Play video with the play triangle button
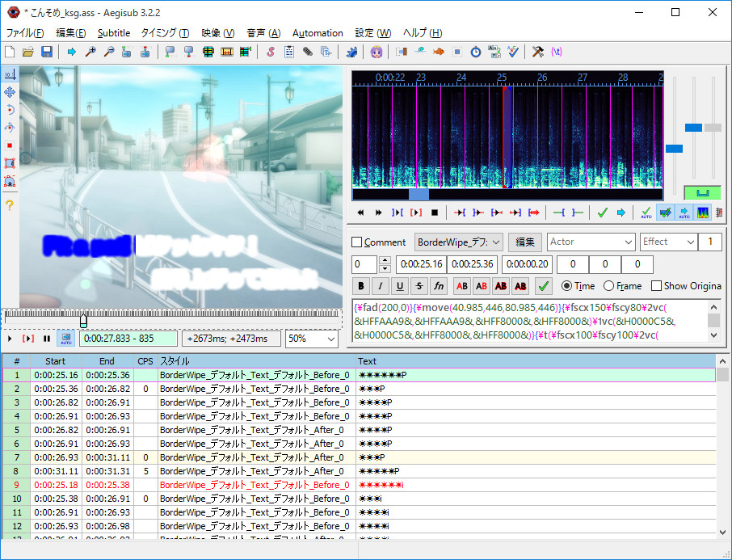Screen dimensions: 732x560 (10, 339)
